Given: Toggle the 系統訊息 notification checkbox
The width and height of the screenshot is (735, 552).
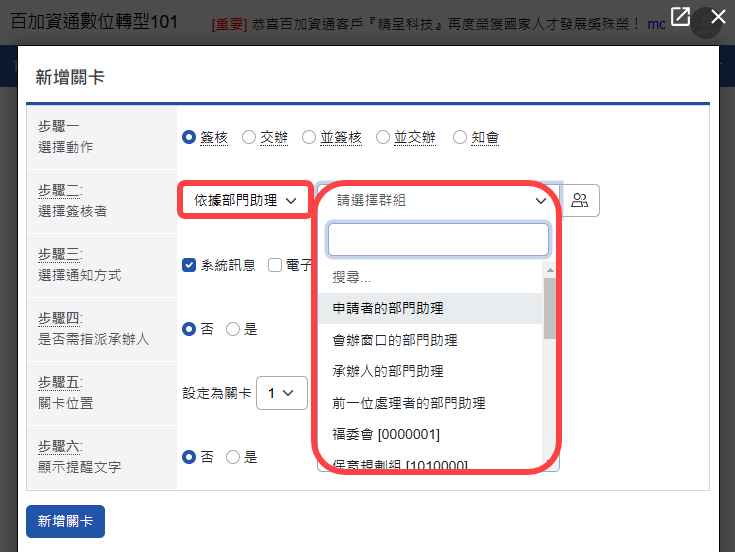Looking at the screenshot, I should [x=189, y=265].
